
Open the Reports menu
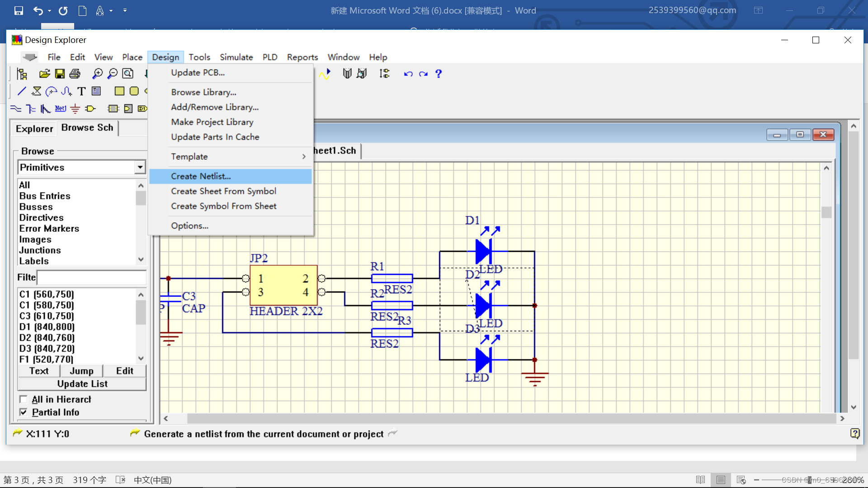click(x=302, y=57)
